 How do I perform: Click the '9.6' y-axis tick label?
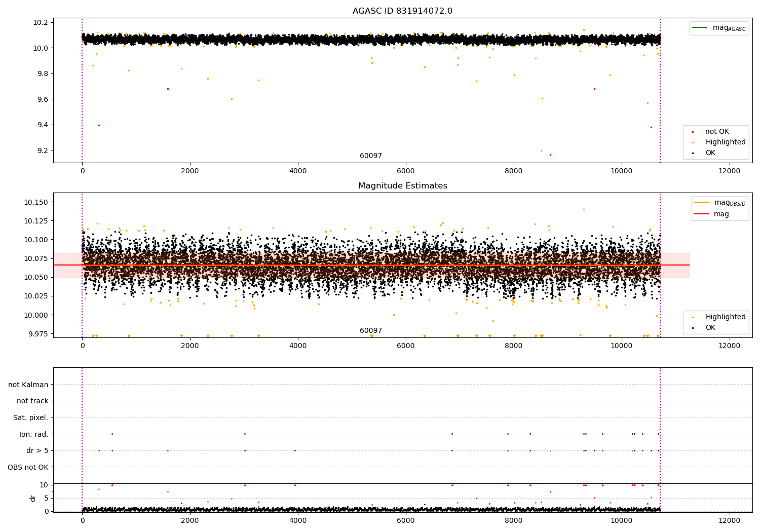tap(43, 100)
